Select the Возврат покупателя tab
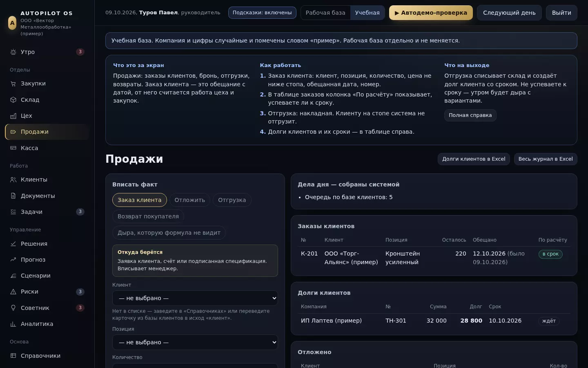The width and height of the screenshot is (588, 368). tap(148, 216)
